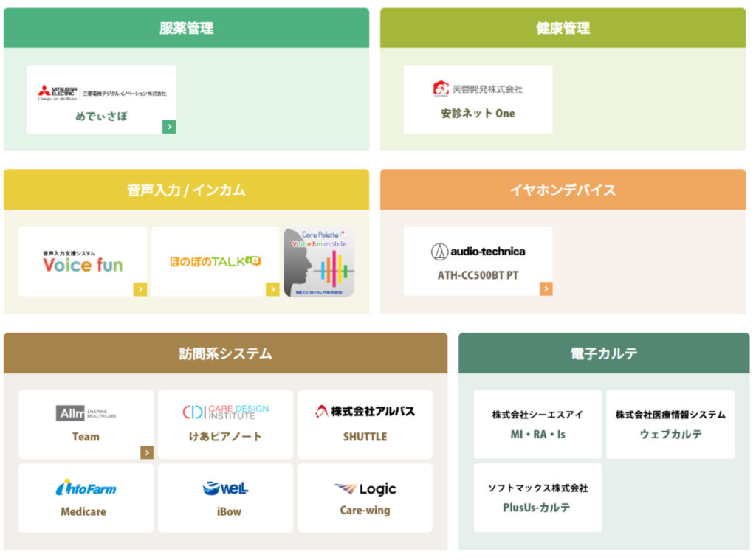756x560 pixels.
Task: Expand the Voice fun card arrow
Action: (x=140, y=289)
